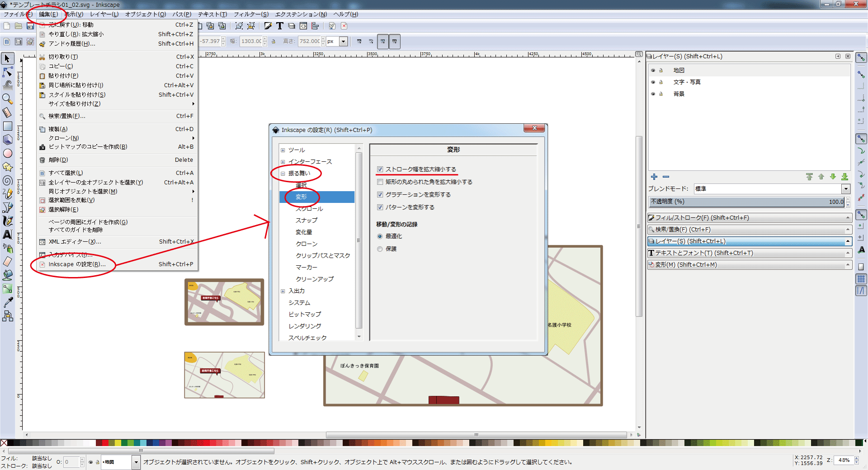Select スクロール in settings tree
Viewport: 868px width, 470px height.
(309, 209)
